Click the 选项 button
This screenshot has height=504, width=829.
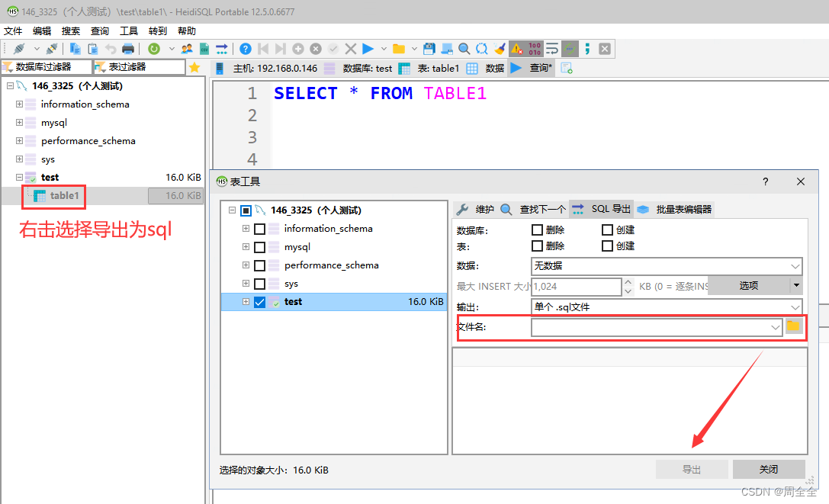(x=749, y=286)
